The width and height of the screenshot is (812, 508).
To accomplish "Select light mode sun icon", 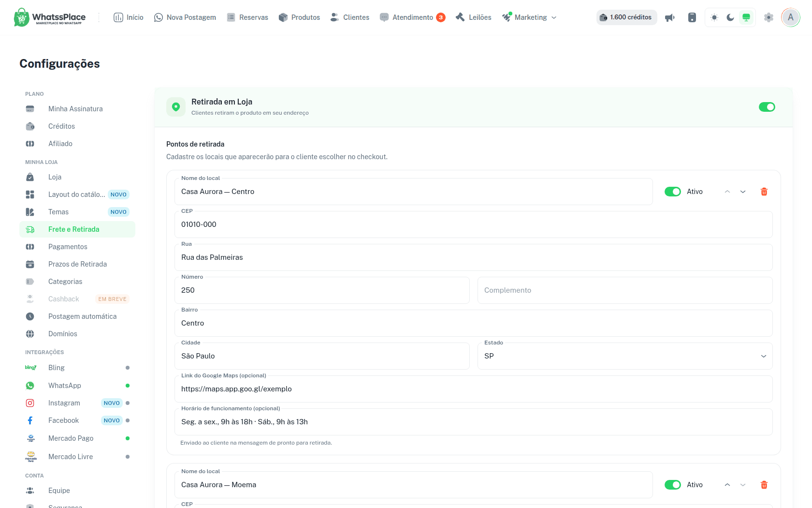I will pos(714,17).
